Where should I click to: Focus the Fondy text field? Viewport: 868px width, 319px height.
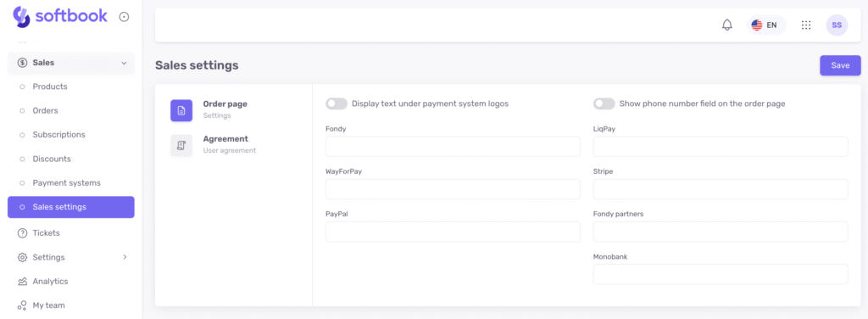pyautogui.click(x=453, y=147)
